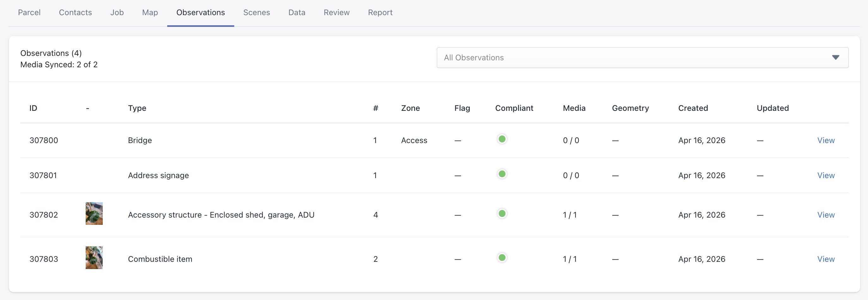Viewport: 868px width, 300px height.
Task: Click compliant status dot for Address signage
Action: point(502,174)
